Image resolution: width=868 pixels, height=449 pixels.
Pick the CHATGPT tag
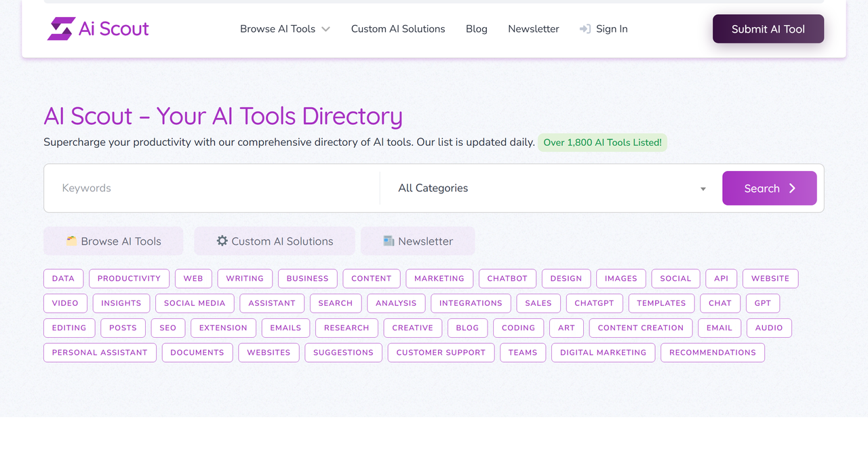(594, 303)
